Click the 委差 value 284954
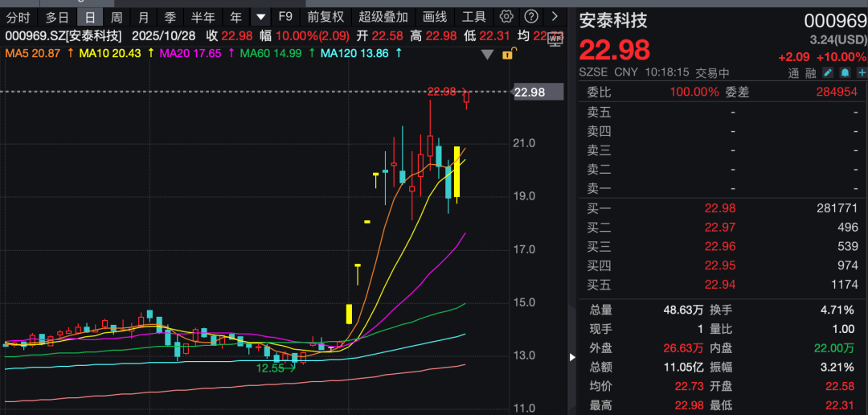868x415 pixels. [x=837, y=92]
